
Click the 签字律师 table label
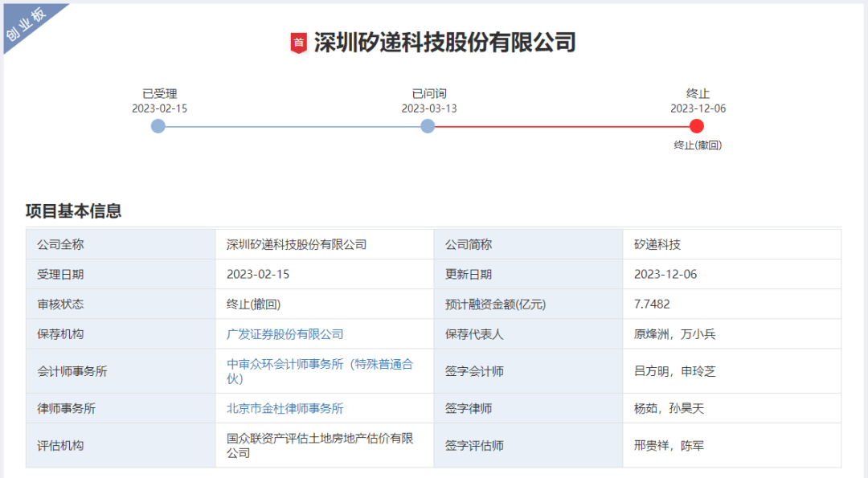pyautogui.click(x=469, y=408)
